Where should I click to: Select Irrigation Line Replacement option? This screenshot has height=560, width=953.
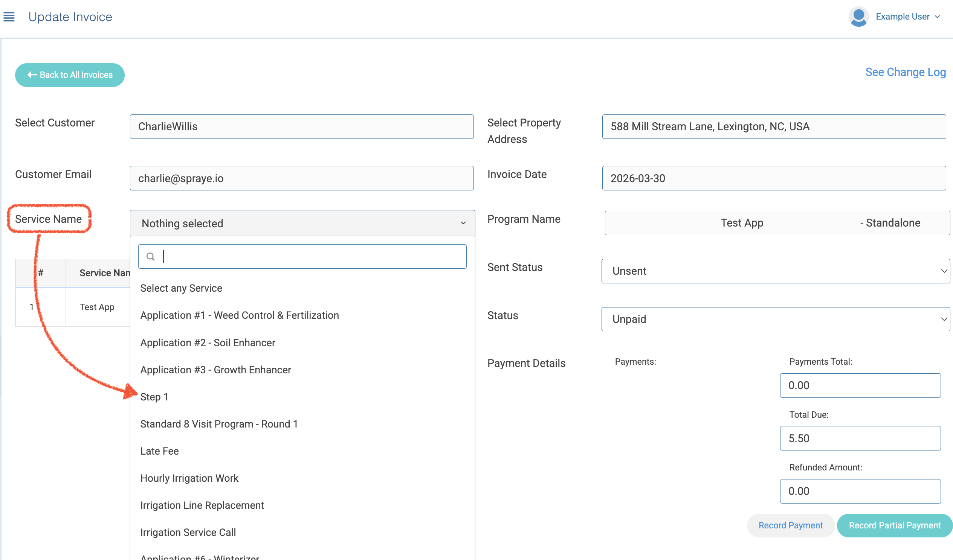click(202, 505)
